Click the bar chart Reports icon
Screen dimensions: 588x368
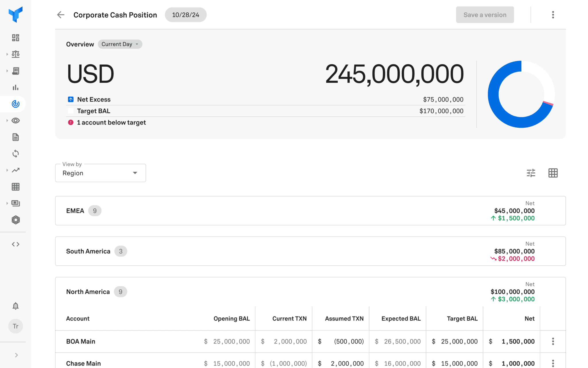pos(15,87)
